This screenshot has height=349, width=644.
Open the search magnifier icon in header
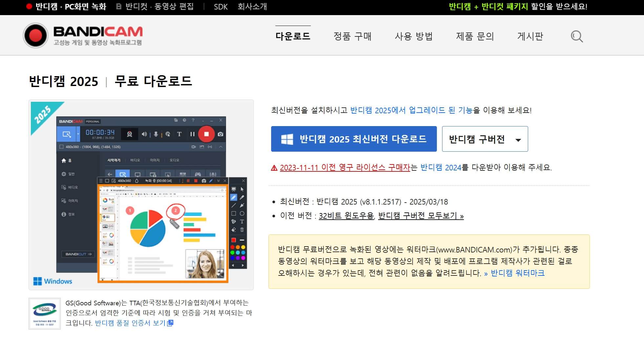[577, 36]
